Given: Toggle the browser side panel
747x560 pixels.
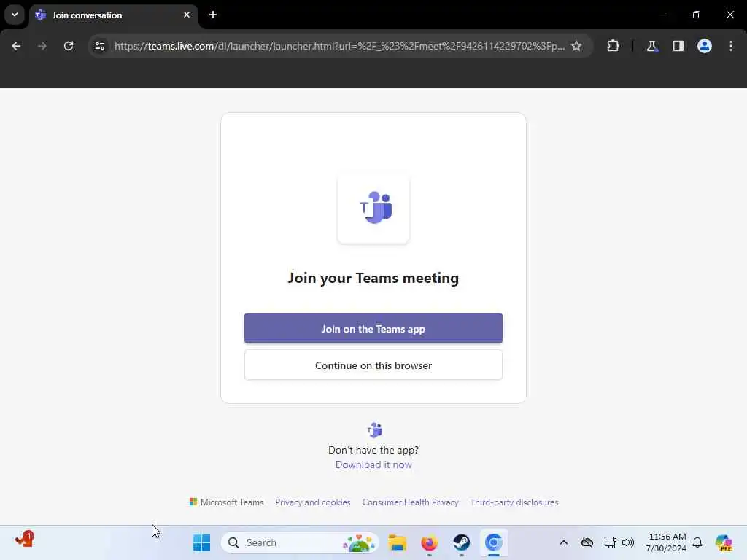Looking at the screenshot, I should tap(678, 46).
